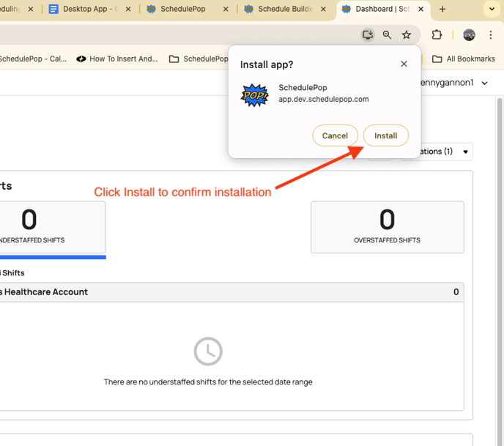Bookmark this page with the star icon
The height and width of the screenshot is (446, 504).
[407, 34]
